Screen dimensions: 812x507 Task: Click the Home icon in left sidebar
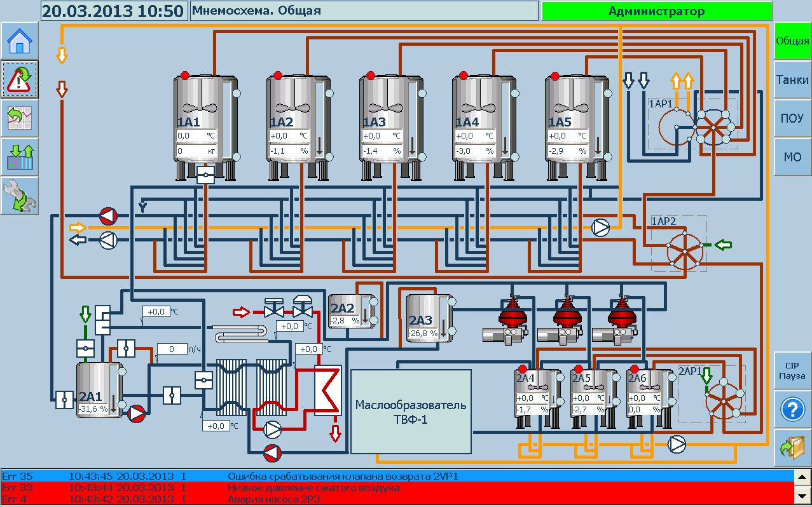(x=19, y=41)
